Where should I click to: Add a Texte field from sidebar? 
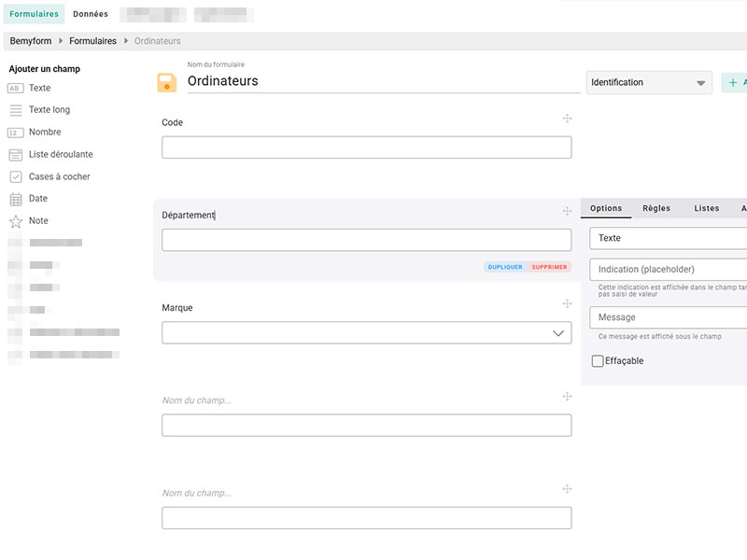[x=39, y=88]
